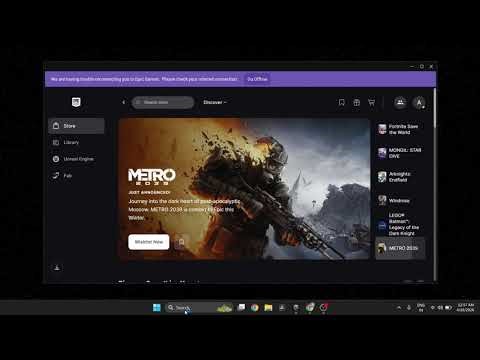Open the account profile avatar

click(x=419, y=102)
